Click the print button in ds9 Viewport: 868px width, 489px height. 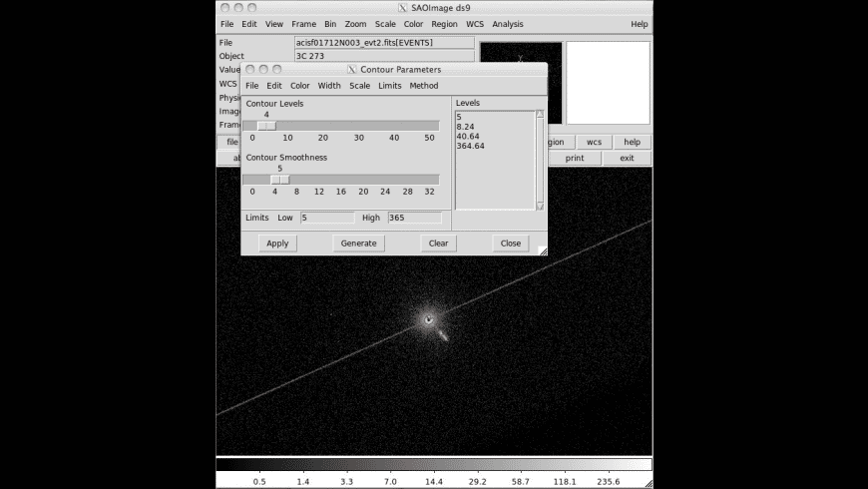(575, 158)
